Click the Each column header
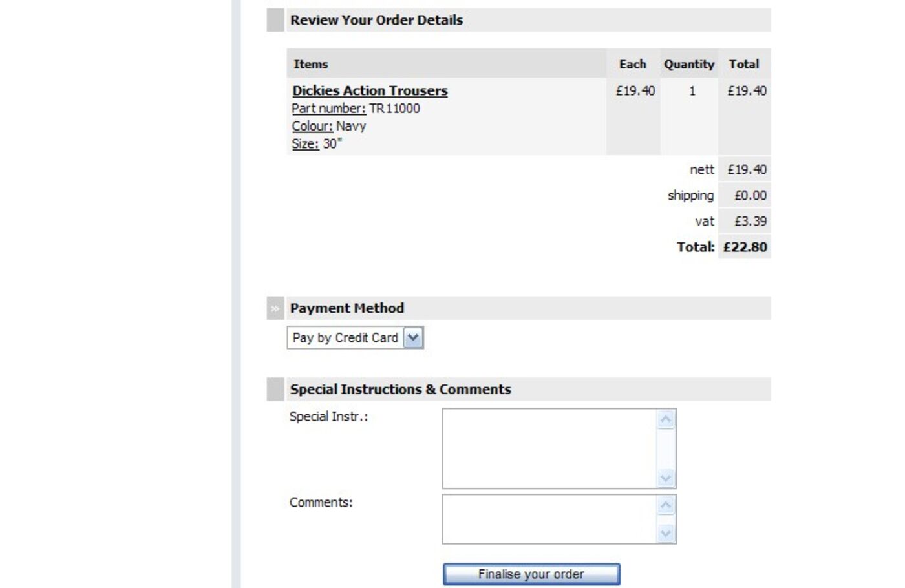Viewport: 905px width, 588px height. (x=632, y=64)
